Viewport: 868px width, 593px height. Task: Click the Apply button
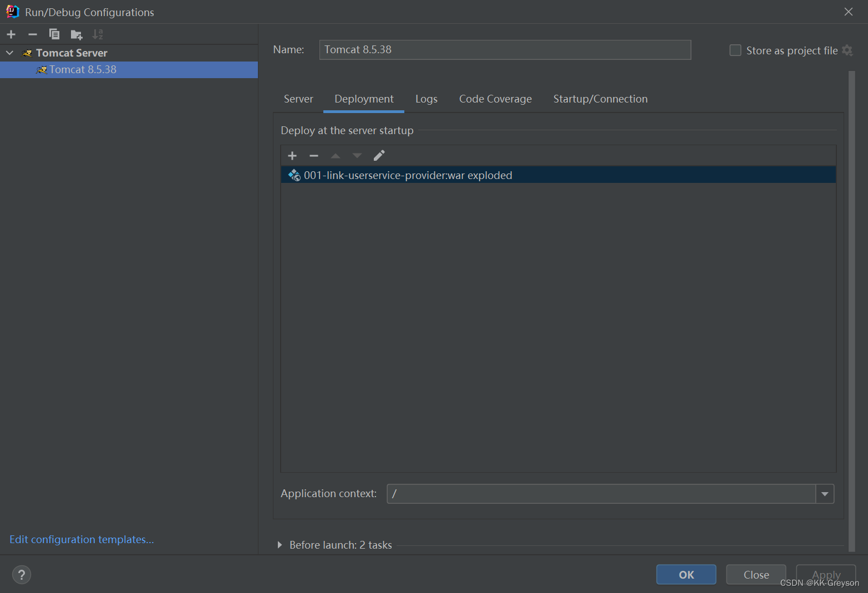826,575
